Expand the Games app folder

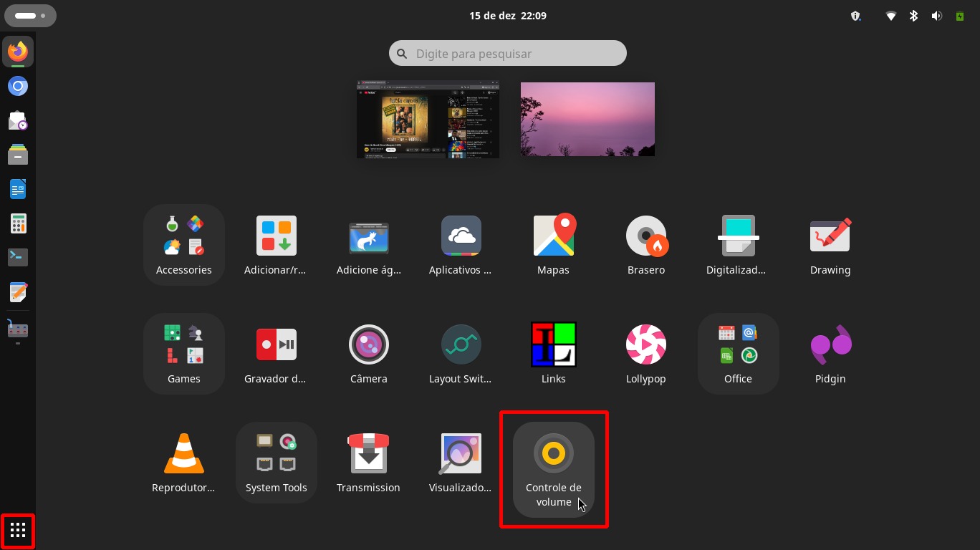tap(184, 353)
